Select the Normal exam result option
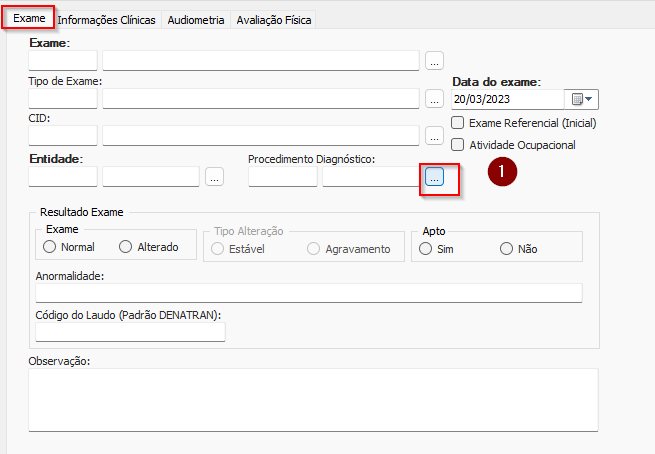Viewport: 655px width, 454px height. 49,247
